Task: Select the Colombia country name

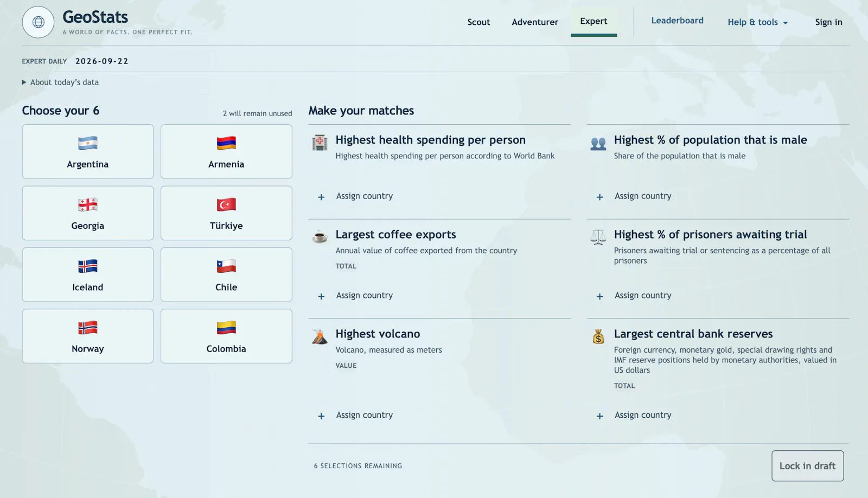Action: click(226, 349)
